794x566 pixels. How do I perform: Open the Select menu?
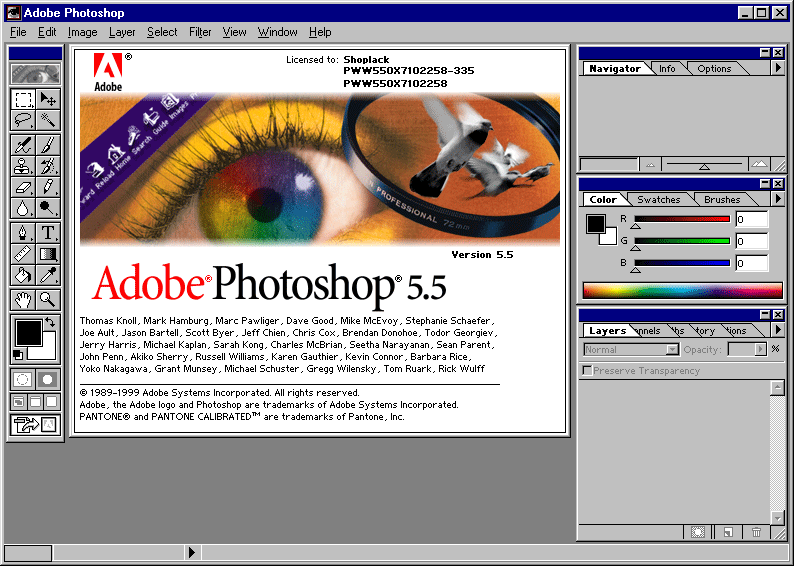(x=162, y=32)
